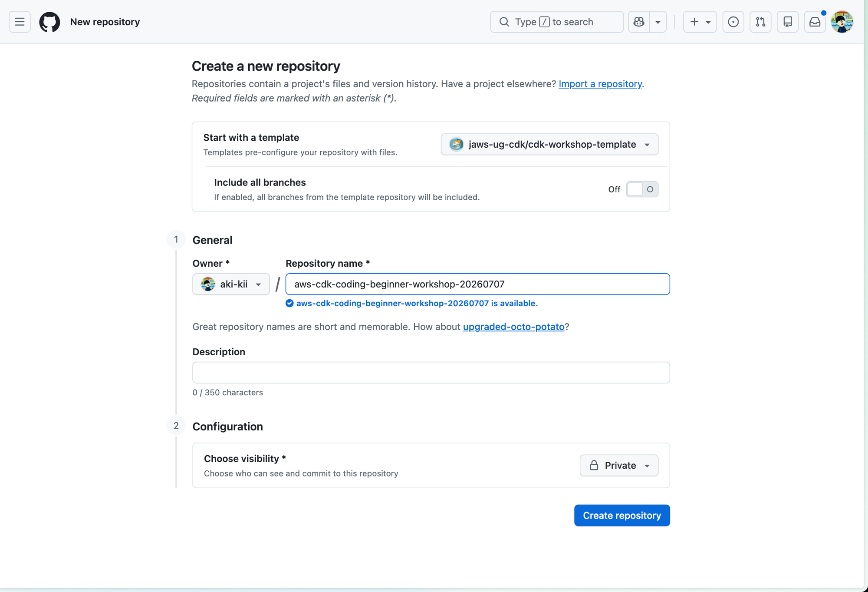This screenshot has height=592, width=868.
Task: Open the plus create-new menu
Action: pyautogui.click(x=700, y=22)
